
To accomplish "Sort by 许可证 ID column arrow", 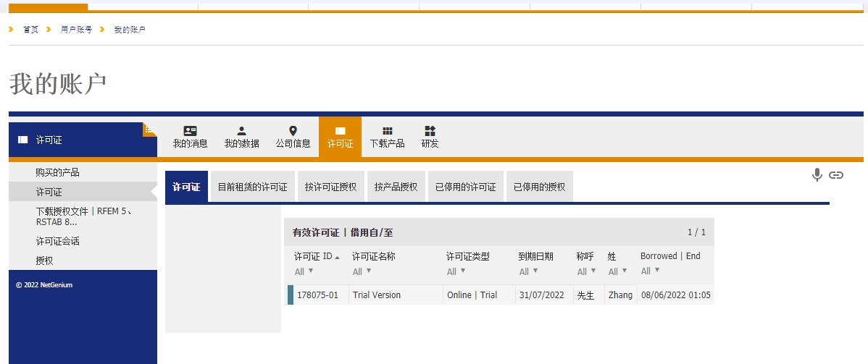I will pyautogui.click(x=337, y=257).
